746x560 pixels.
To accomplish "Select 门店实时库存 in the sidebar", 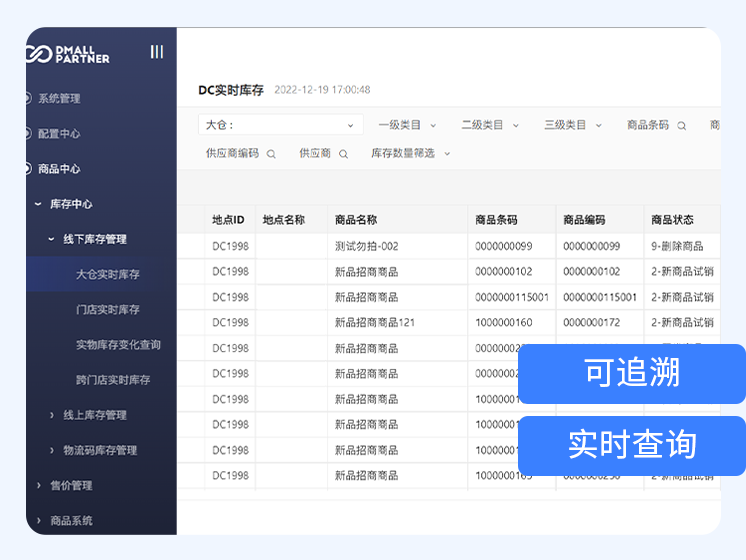I will pyautogui.click(x=108, y=309).
